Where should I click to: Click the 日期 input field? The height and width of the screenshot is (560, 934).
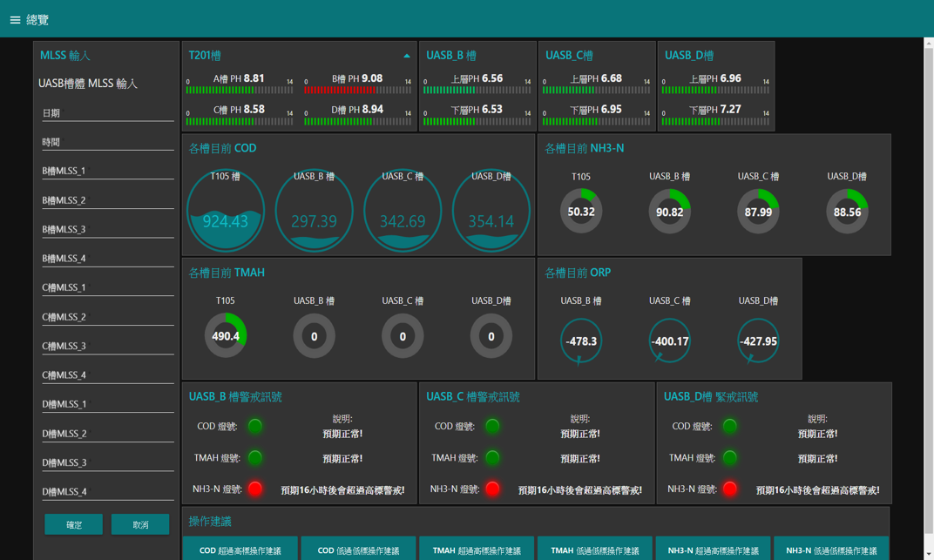pyautogui.click(x=108, y=113)
